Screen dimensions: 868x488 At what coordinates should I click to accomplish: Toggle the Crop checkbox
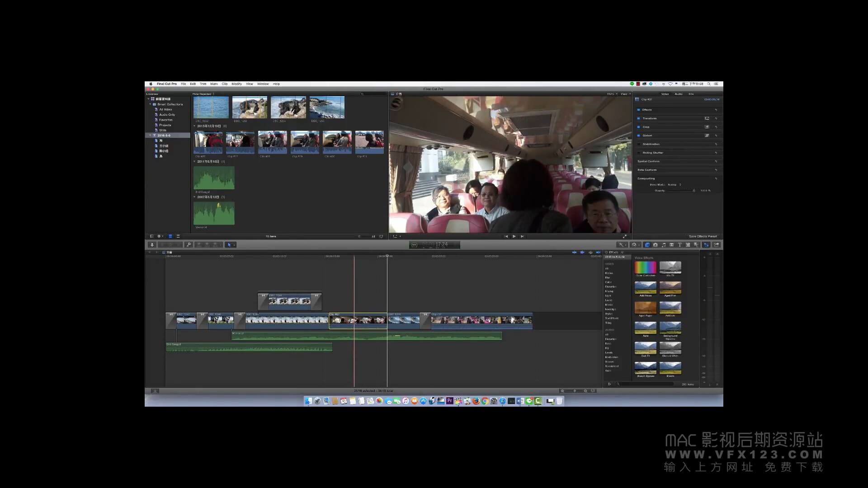click(638, 127)
